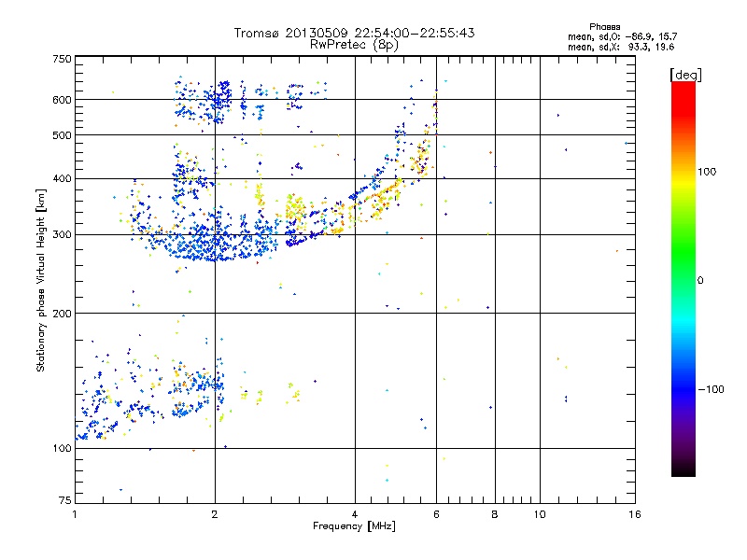Image resolution: width=747 pixels, height=560 pixels.
Task: Click the x-axis tick label 10
Action: (x=540, y=514)
